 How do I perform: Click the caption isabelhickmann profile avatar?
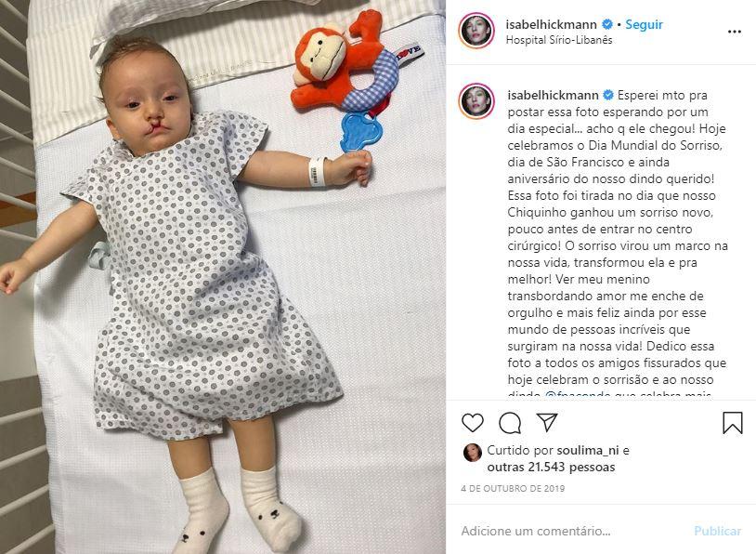pyautogui.click(x=476, y=101)
